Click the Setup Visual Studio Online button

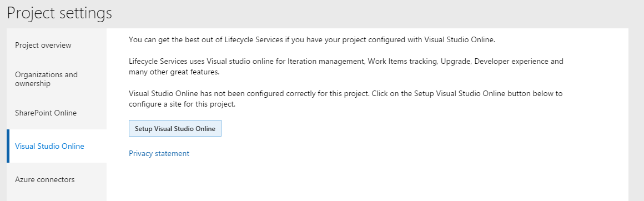coord(175,128)
